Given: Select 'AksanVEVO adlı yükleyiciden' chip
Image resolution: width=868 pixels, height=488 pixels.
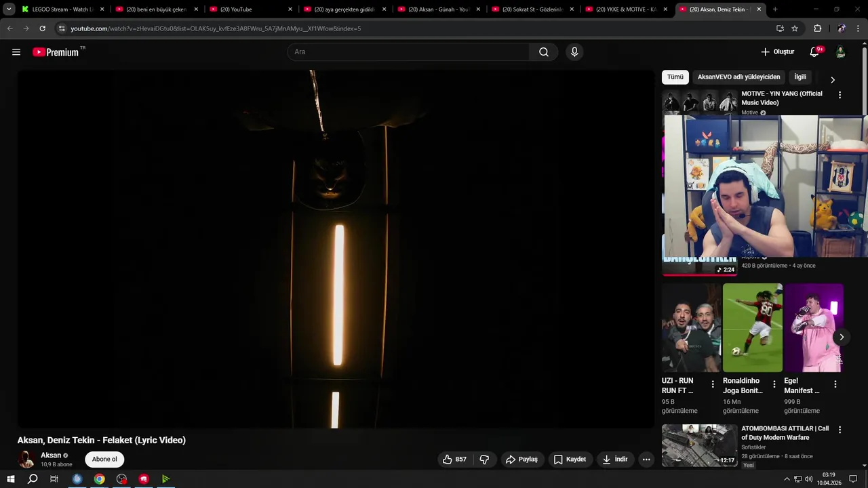Looking at the screenshot, I should 739,77.
